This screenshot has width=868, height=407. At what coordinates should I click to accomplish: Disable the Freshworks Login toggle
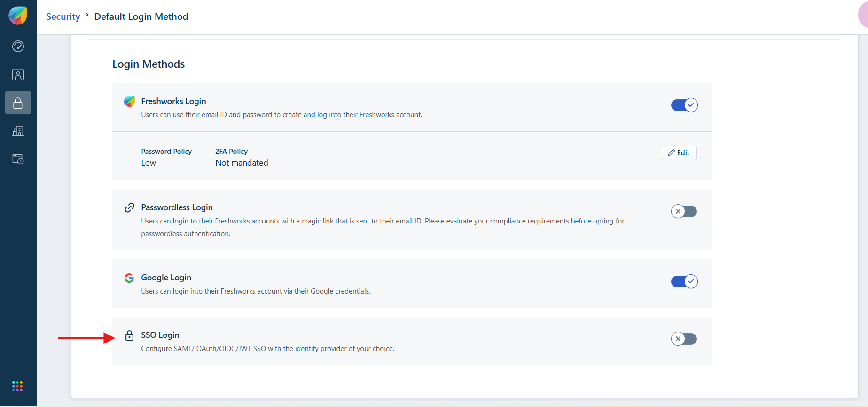[x=684, y=105]
